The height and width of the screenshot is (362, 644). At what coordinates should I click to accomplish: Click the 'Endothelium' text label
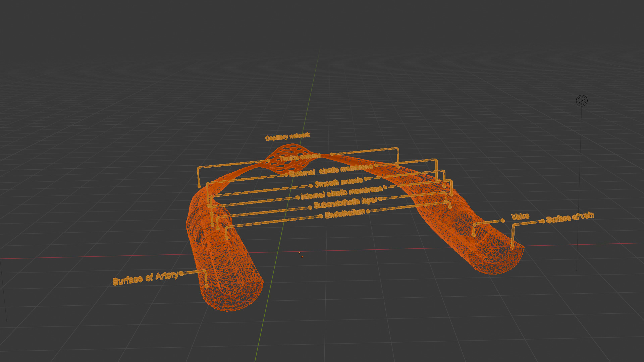(345, 213)
